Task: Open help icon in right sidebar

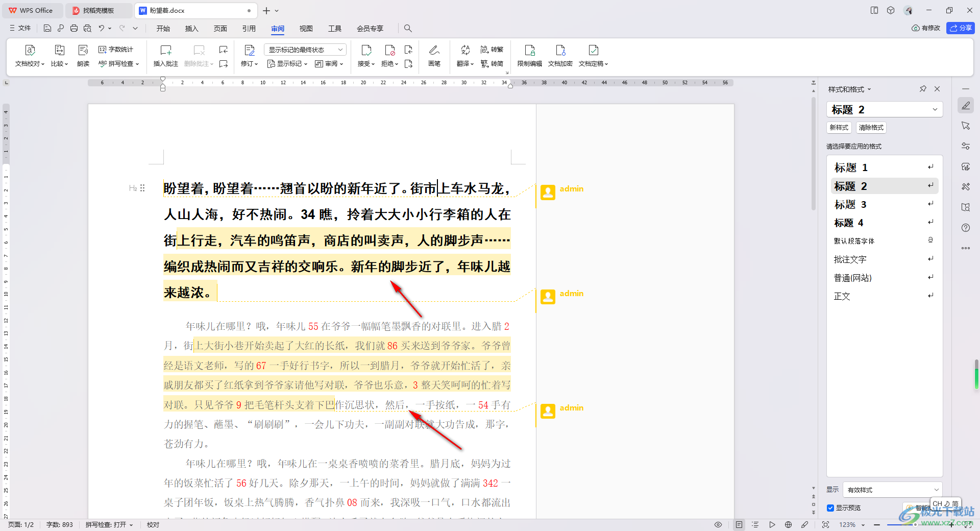Action: pyautogui.click(x=966, y=228)
